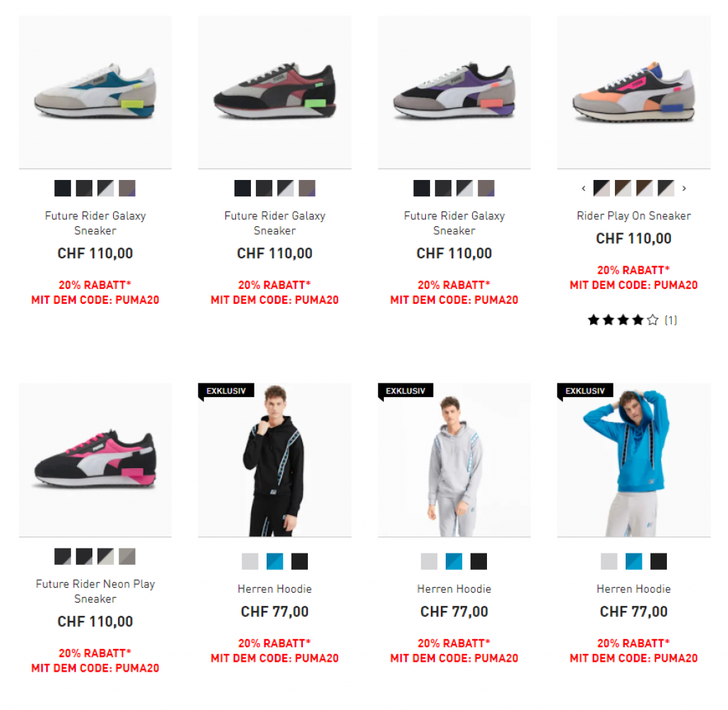Pick first black swatch of first Galaxy Sneaker
This screenshot has height=710, width=728.
click(63, 189)
